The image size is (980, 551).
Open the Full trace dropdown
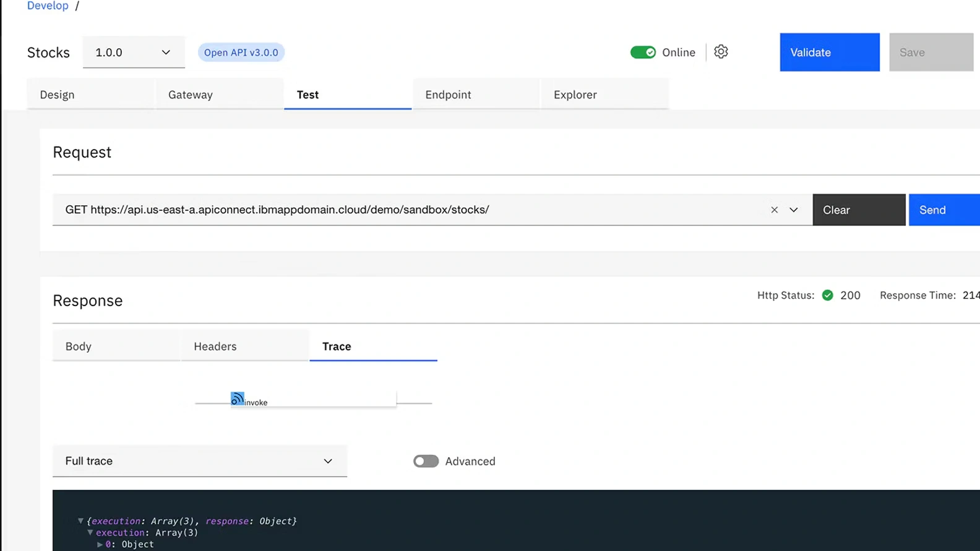coord(199,461)
